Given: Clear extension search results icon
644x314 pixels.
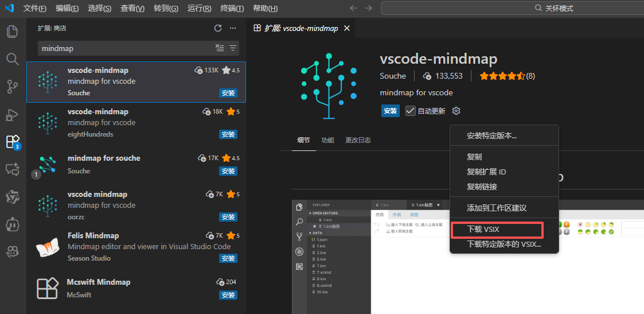Looking at the screenshot, I should [x=220, y=48].
